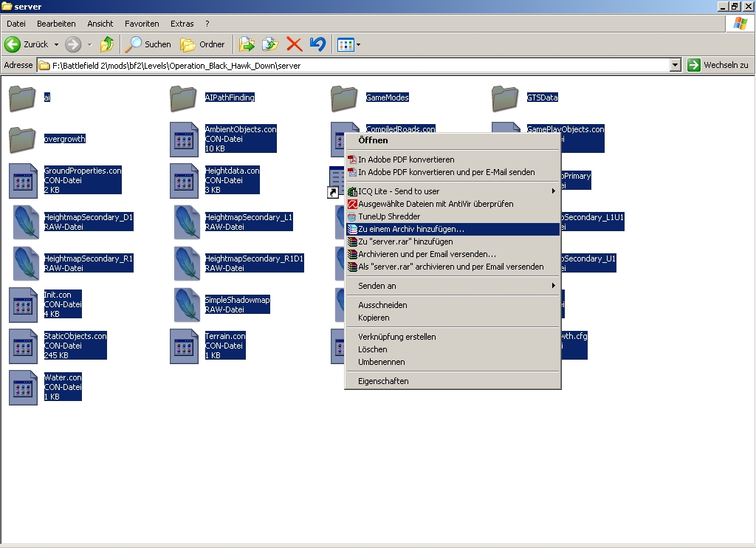Select the AIPathFinding folder icon
Screen dimensions: 756x548
point(184,98)
